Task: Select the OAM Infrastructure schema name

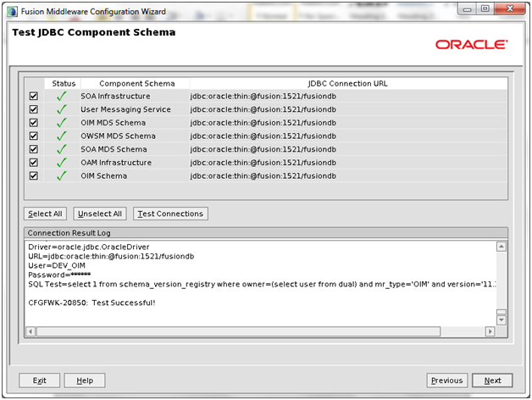Action: (x=116, y=163)
